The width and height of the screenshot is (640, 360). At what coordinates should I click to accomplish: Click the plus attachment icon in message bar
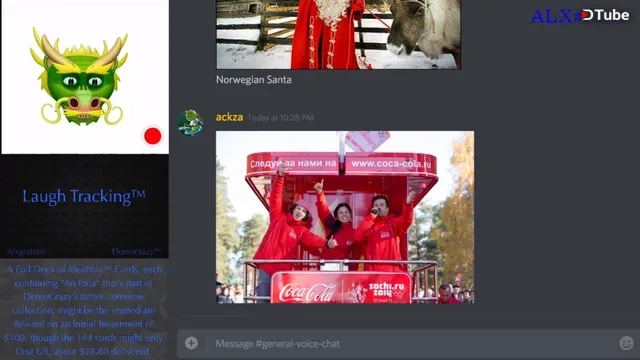coord(191,343)
